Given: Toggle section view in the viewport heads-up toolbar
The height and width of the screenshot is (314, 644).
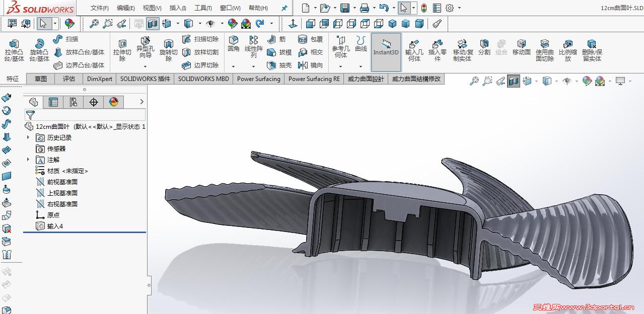Looking at the screenshot, I should [x=514, y=81].
